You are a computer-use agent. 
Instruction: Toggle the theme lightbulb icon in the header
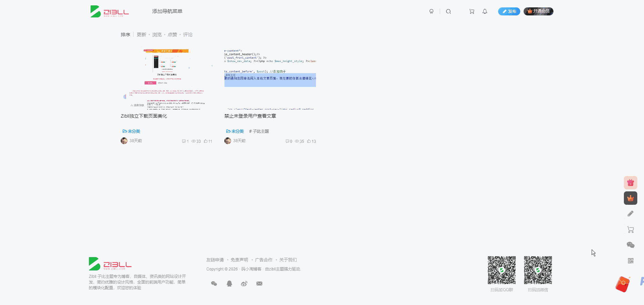click(431, 11)
